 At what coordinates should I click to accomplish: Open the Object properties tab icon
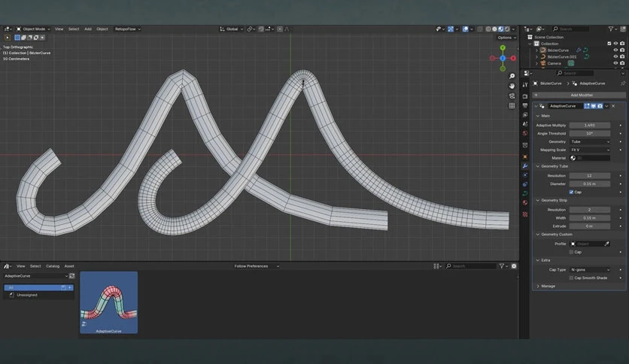click(x=525, y=156)
